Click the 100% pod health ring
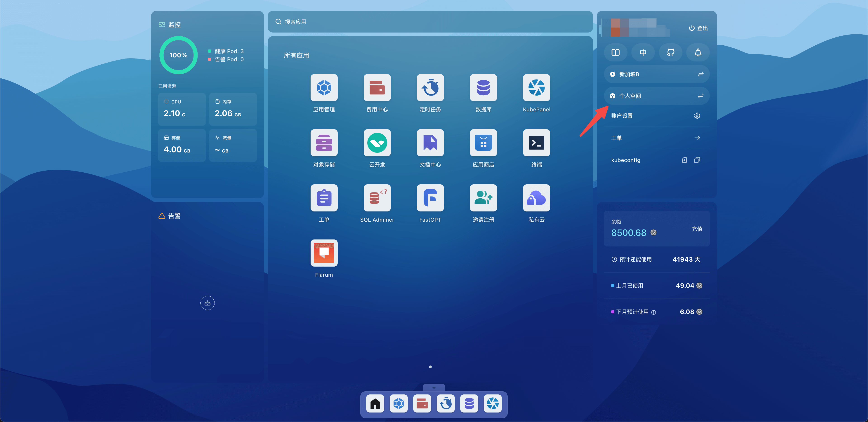The width and height of the screenshot is (868, 422). click(x=178, y=55)
